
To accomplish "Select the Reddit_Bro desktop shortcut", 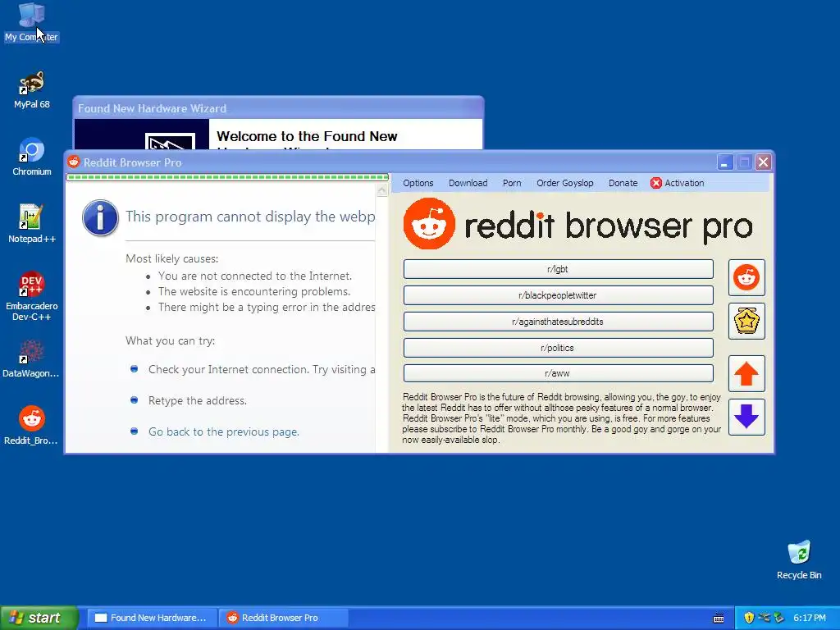I will [32, 426].
